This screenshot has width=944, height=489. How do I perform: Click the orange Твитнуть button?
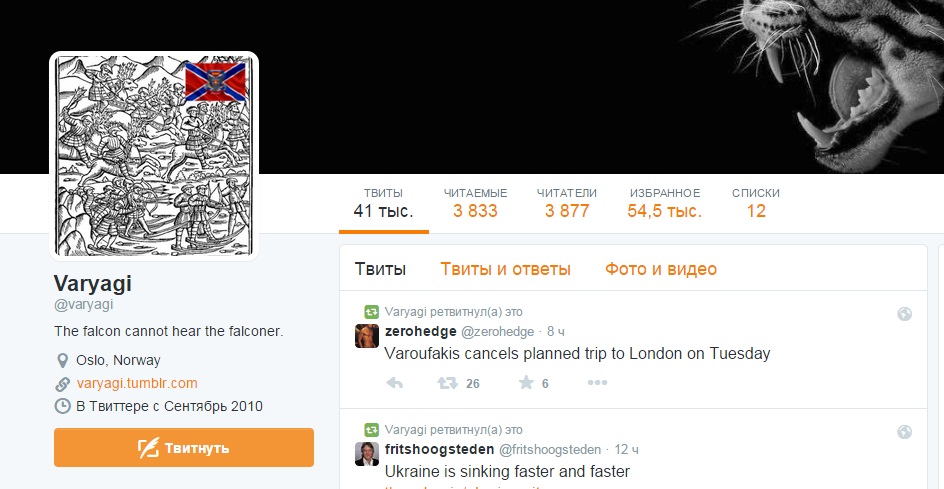tap(184, 447)
